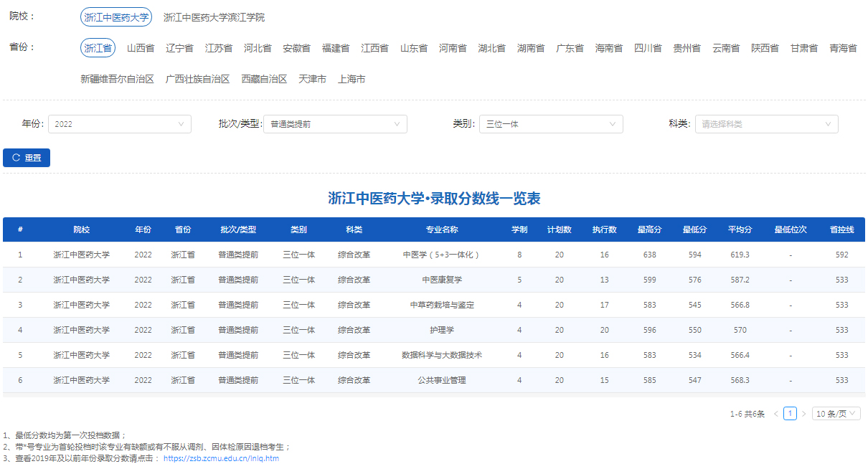Screen dimensions: 868x469
Task: Select the 公共事业管理 major cell
Action: click(442, 380)
